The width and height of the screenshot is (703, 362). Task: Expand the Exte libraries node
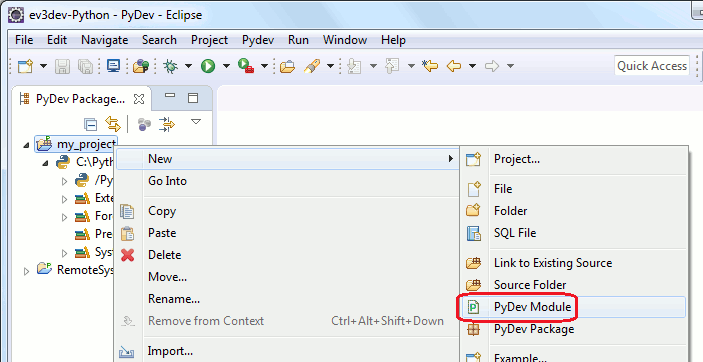coord(64,199)
